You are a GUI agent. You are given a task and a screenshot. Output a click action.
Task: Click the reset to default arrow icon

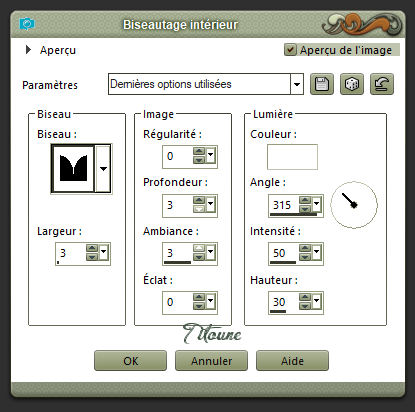[x=382, y=84]
